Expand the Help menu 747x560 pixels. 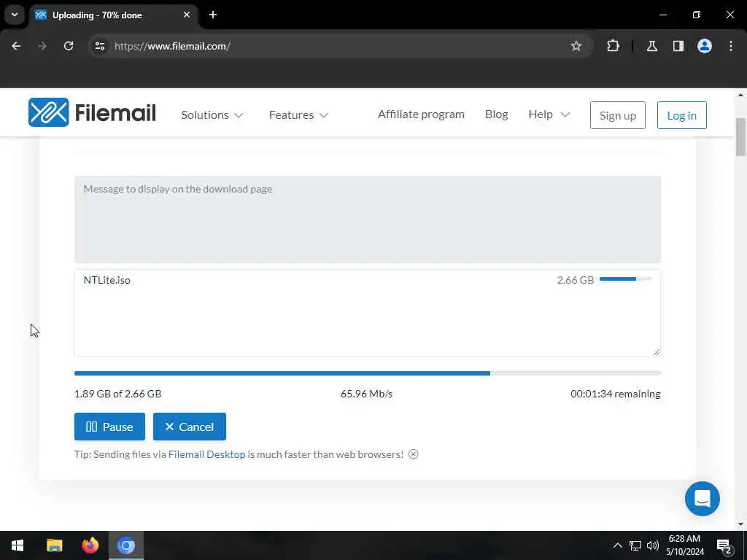pos(549,114)
